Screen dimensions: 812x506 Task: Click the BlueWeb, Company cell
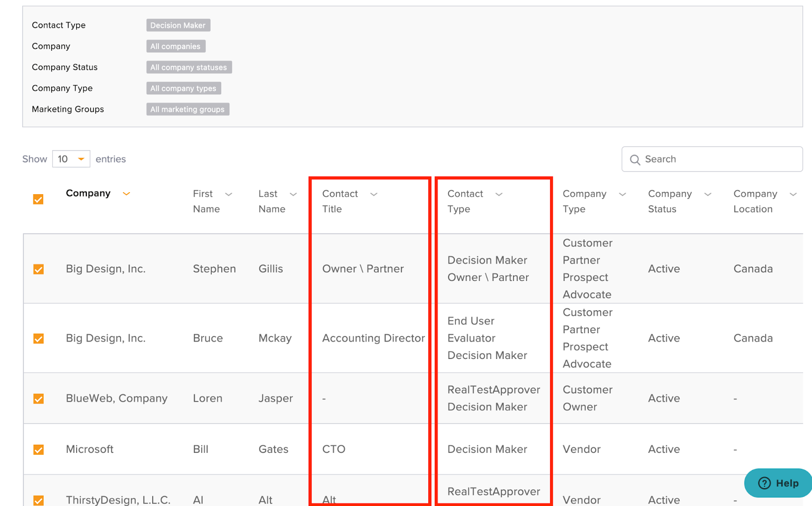[117, 399]
